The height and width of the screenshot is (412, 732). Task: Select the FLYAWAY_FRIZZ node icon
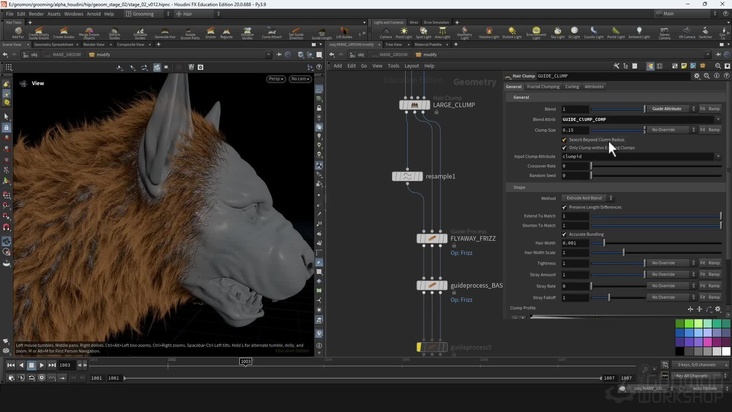[431, 239]
